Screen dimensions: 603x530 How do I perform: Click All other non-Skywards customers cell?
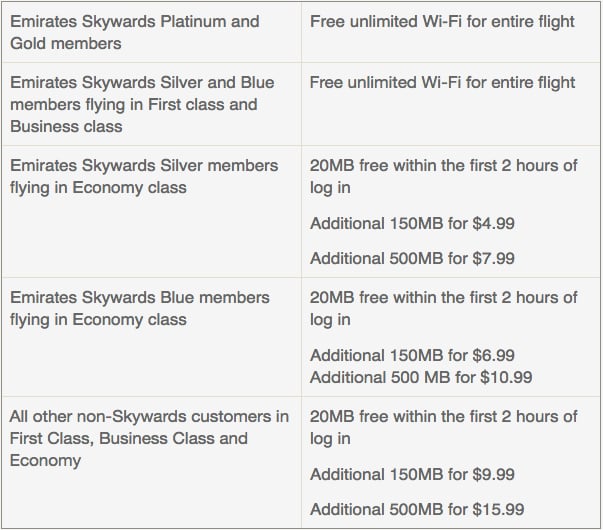152,463
